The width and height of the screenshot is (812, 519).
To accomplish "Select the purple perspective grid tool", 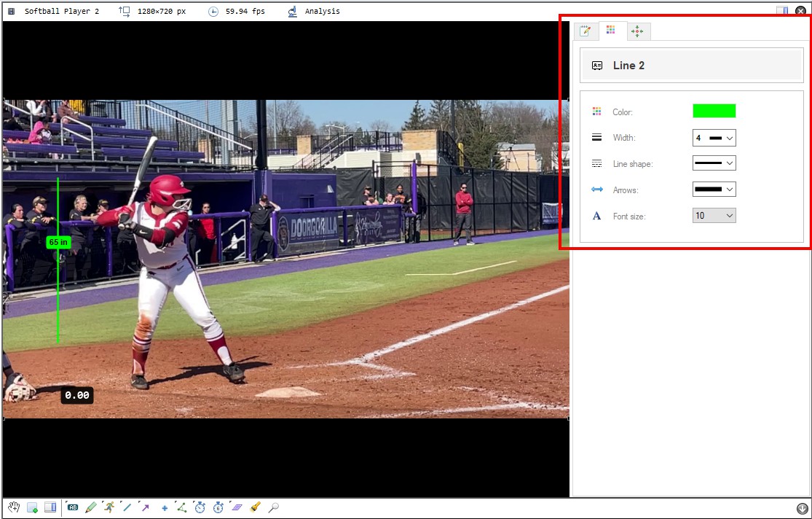I will click(237, 507).
